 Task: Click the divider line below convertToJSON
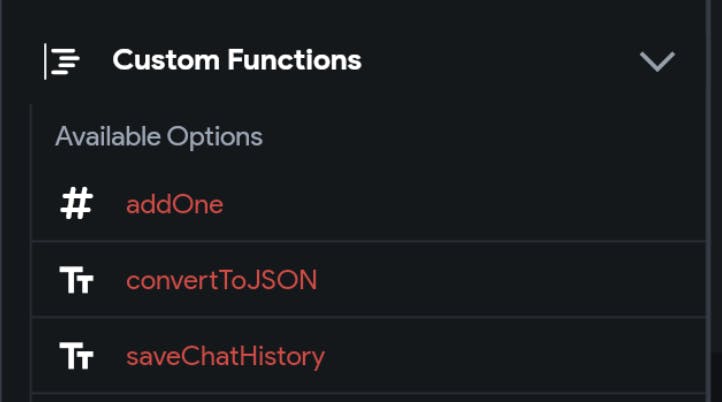click(368, 318)
